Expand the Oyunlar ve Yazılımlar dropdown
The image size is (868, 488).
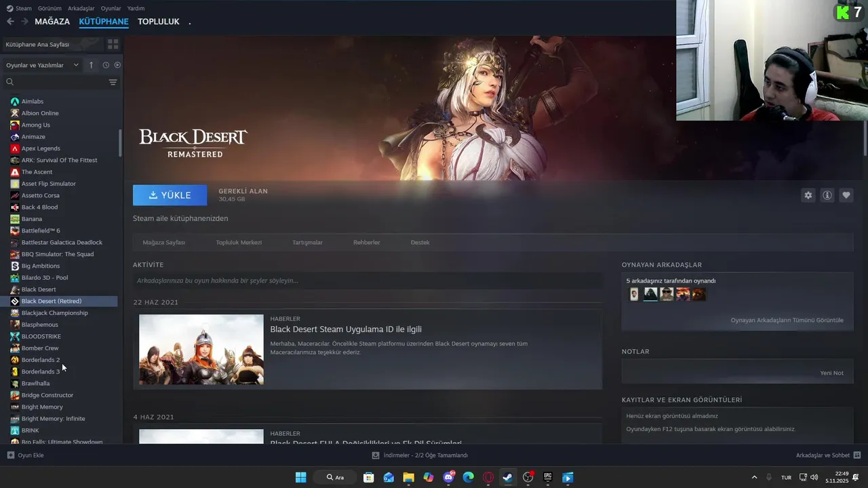click(x=42, y=65)
